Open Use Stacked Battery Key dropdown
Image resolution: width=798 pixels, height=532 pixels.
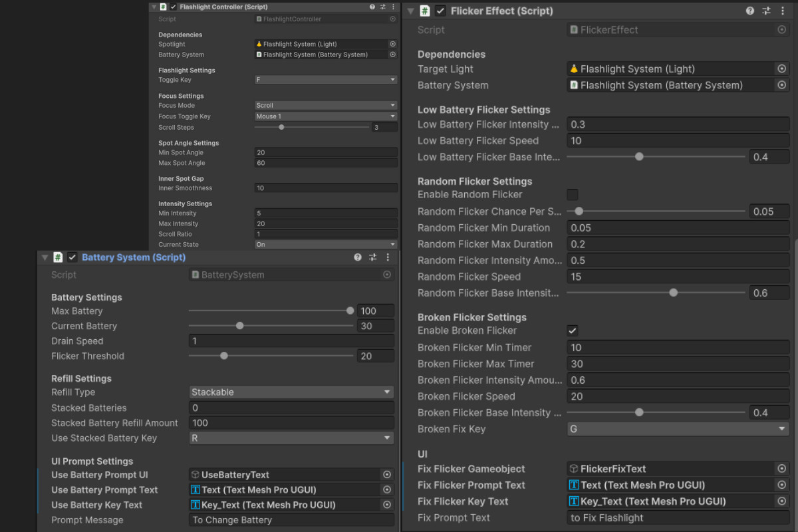[291, 438]
